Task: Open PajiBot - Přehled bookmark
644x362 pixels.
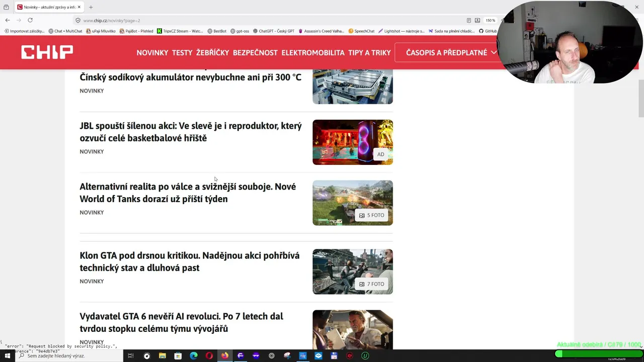Action: [136, 31]
